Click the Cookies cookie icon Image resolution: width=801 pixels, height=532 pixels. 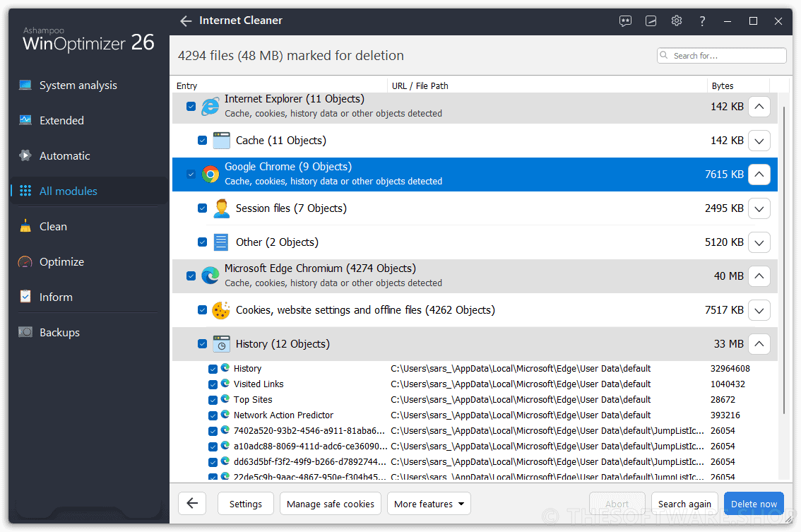pyautogui.click(x=221, y=310)
